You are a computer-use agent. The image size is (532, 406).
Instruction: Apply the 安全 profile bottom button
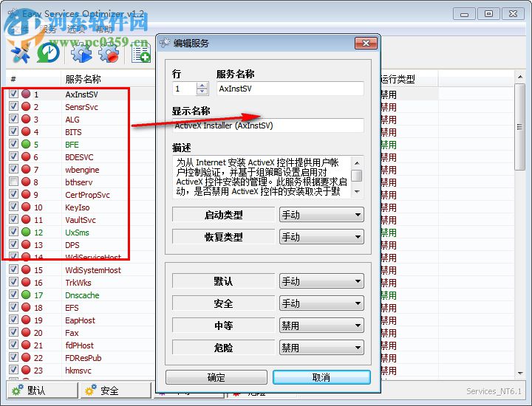click(116, 390)
